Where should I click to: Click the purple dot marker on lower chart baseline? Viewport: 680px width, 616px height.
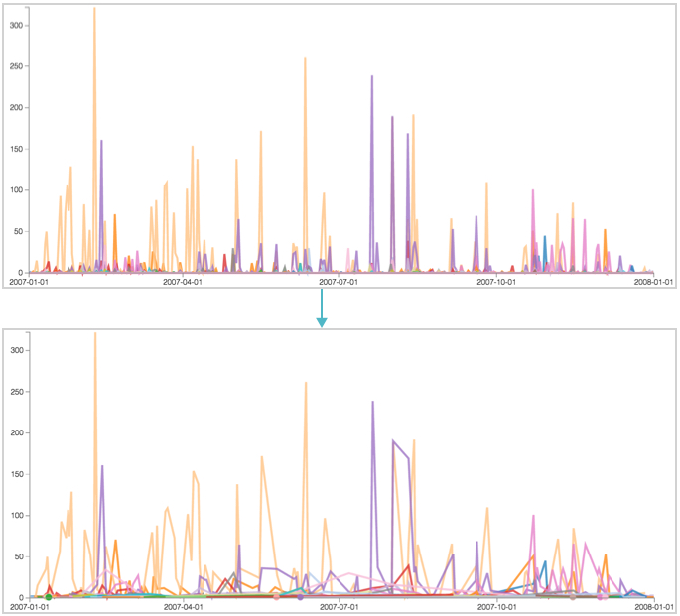point(300,597)
